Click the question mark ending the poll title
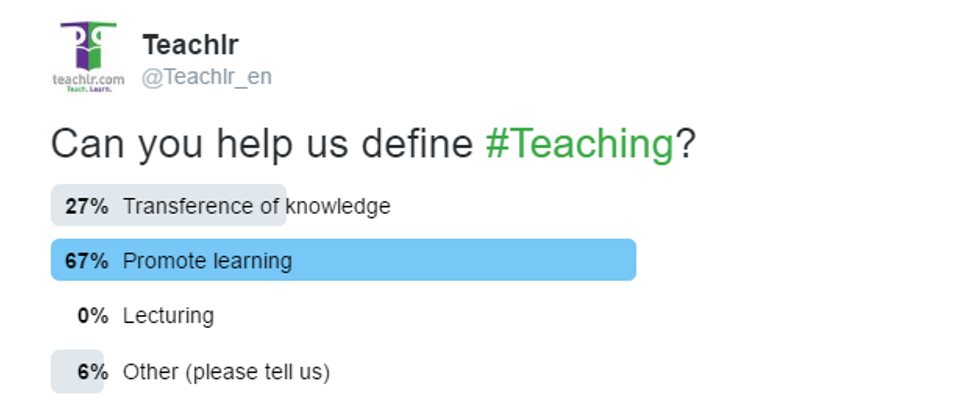Viewport: 967px width, 412px height. click(686, 145)
